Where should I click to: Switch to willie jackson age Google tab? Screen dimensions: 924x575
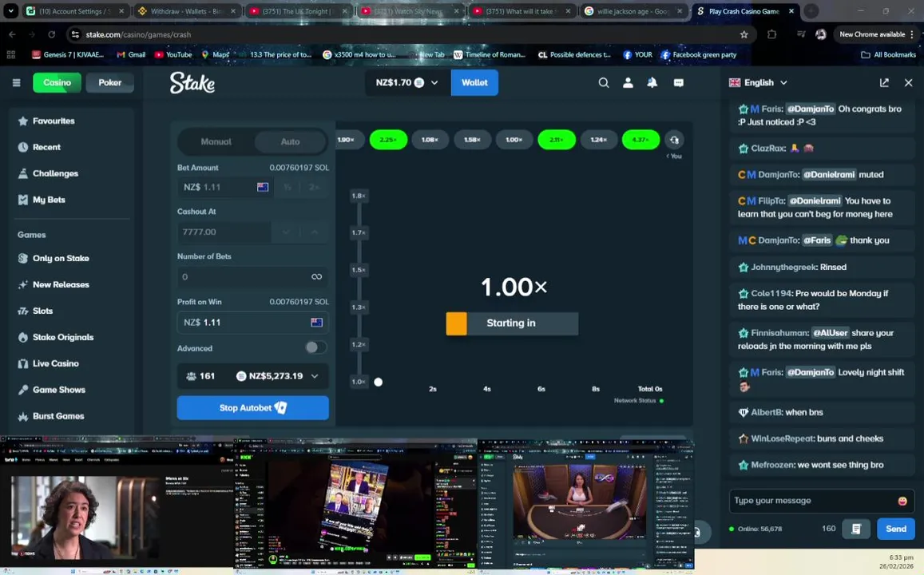click(632, 11)
